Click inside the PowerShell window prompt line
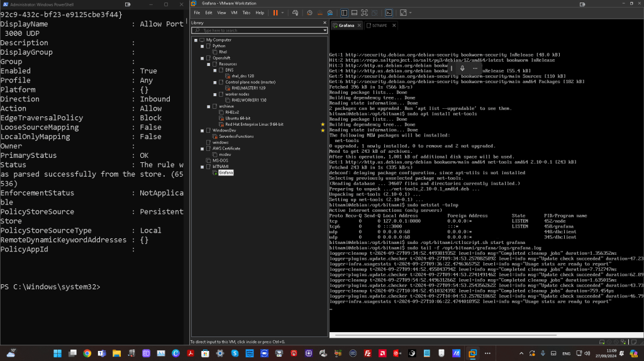 [x=50, y=287]
